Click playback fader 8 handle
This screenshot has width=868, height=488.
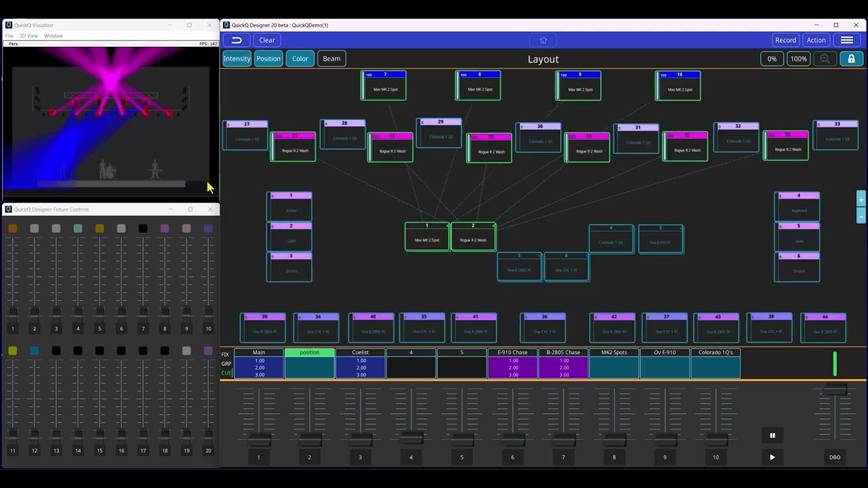[x=614, y=440]
